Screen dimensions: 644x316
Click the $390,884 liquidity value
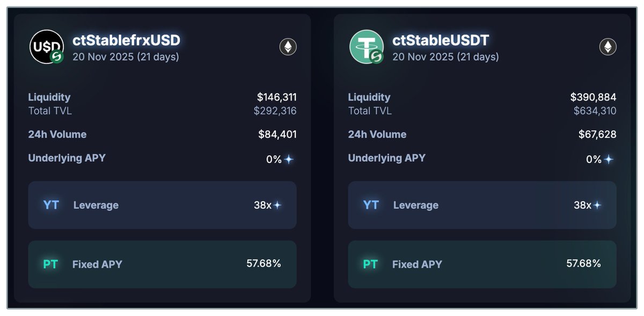point(593,97)
